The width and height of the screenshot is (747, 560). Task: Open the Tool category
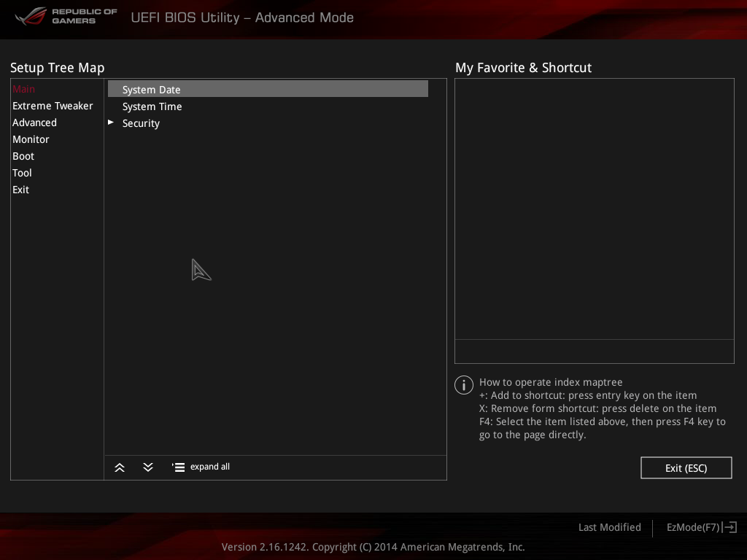coord(22,173)
